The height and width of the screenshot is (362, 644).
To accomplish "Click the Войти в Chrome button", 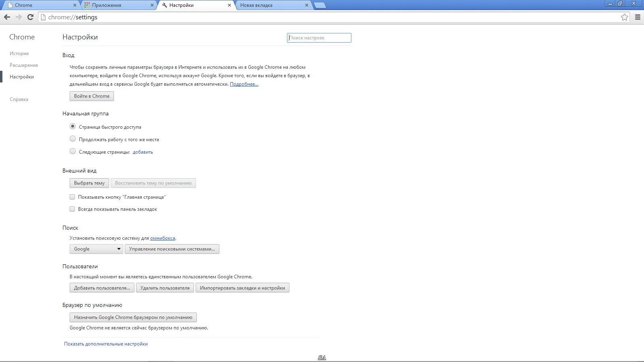I will [92, 96].
